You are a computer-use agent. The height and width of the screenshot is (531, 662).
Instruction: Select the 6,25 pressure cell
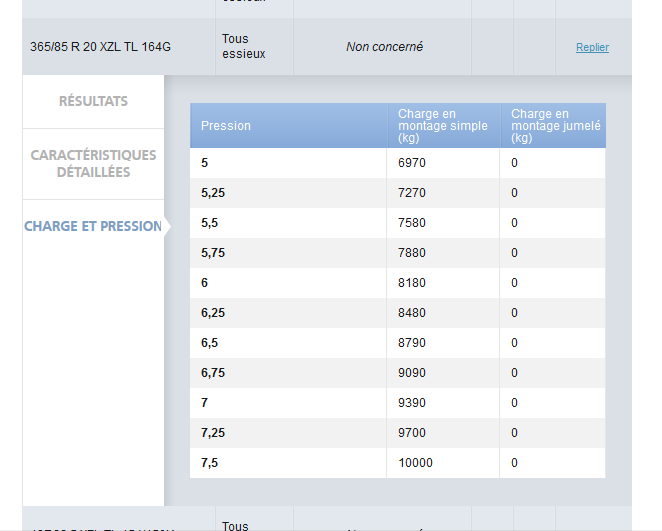(x=213, y=313)
